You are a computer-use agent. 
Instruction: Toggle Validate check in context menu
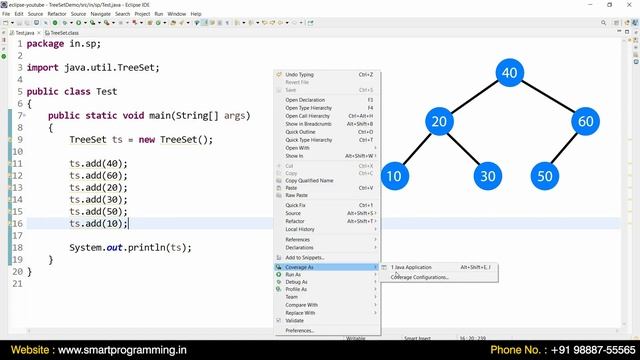coord(279,321)
